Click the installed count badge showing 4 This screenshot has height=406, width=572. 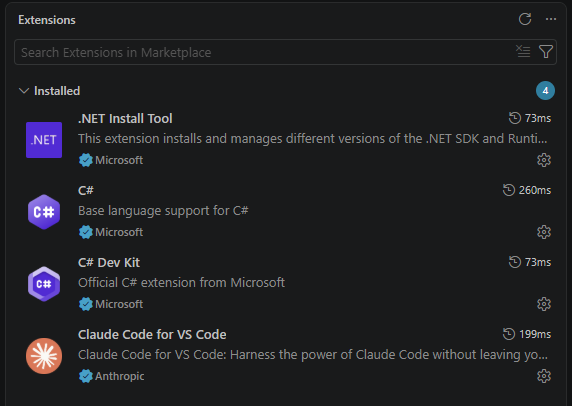(545, 90)
